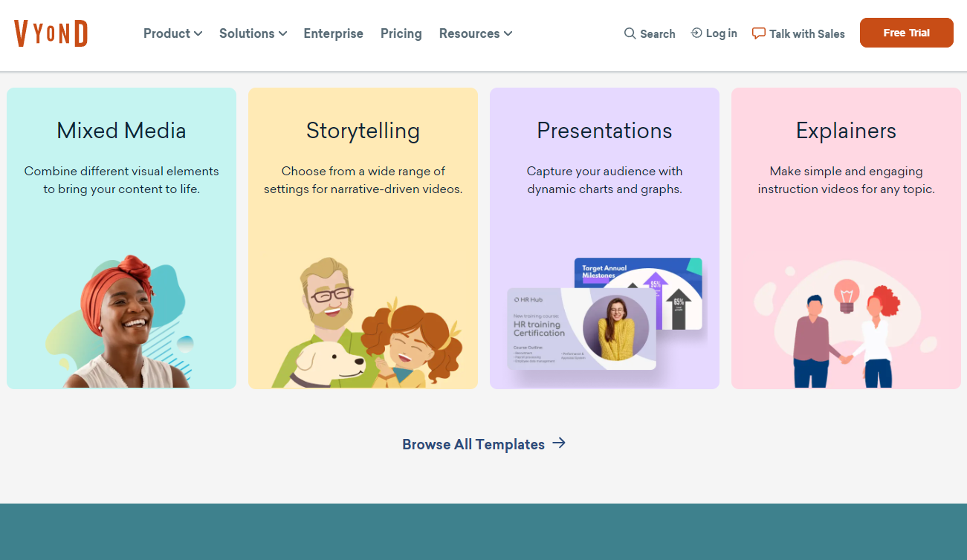
Task: Click the Talk with Sales chat icon
Action: [x=758, y=33]
